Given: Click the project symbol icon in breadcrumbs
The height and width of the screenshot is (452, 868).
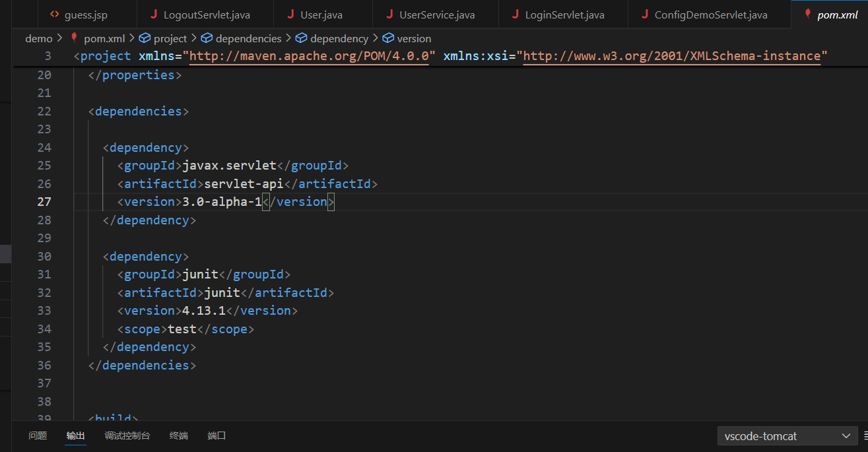Looking at the screenshot, I should (145, 39).
